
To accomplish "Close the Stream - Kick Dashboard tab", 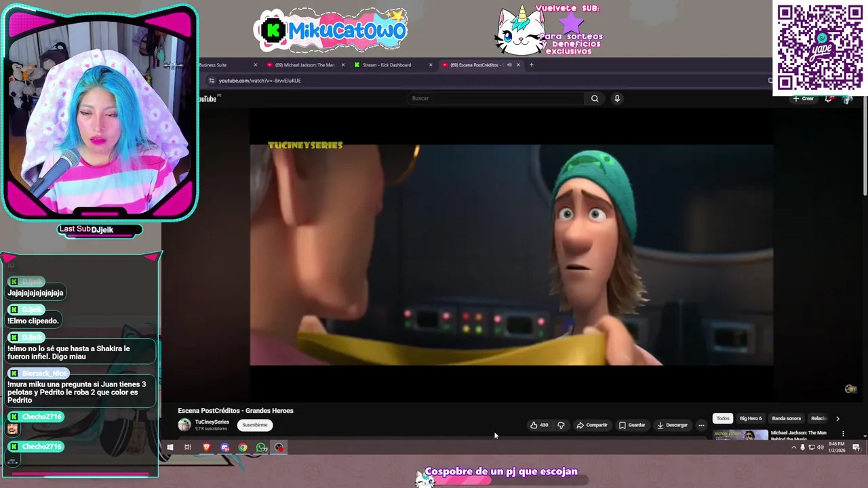I will click(430, 65).
